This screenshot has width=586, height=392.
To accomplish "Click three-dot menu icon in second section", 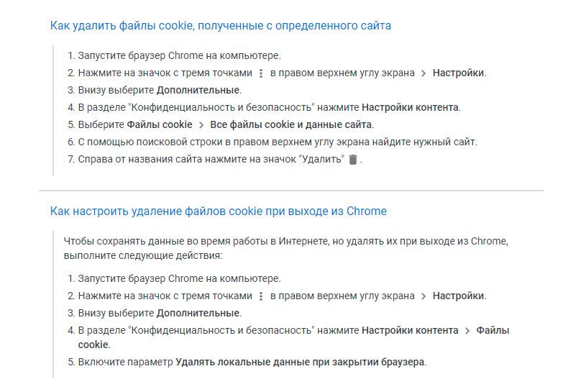I will click(x=261, y=296).
